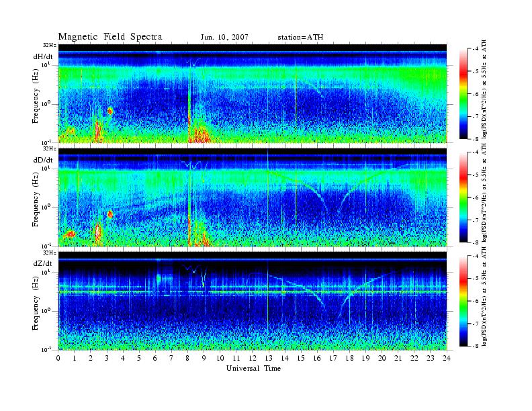Click the 10⁰ frequency tick of dZ/dt panel
The width and height of the screenshot is (532, 411).
point(46,311)
